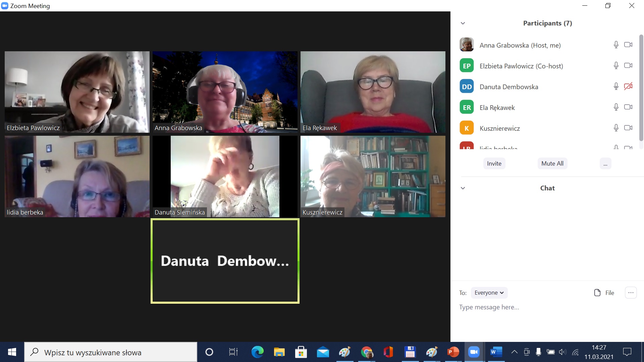The height and width of the screenshot is (362, 644).
Task: Click Elzbieta Pawlowicz's video camera icon
Action: coord(628,66)
